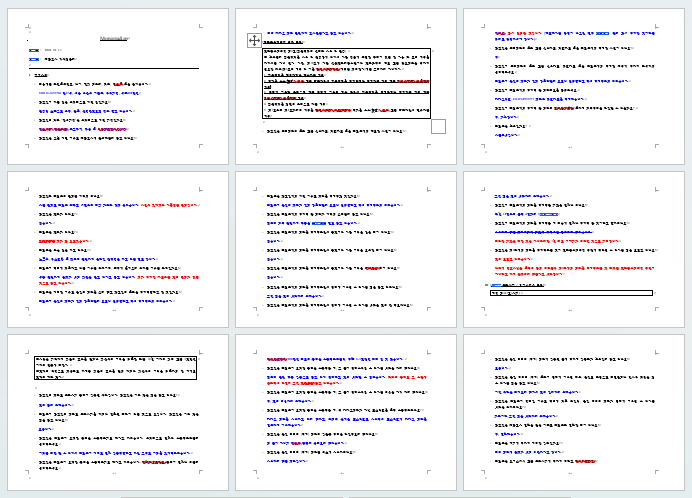The height and width of the screenshot is (498, 692).
Task: Select the second blue field box on page one
Action: tap(34, 60)
